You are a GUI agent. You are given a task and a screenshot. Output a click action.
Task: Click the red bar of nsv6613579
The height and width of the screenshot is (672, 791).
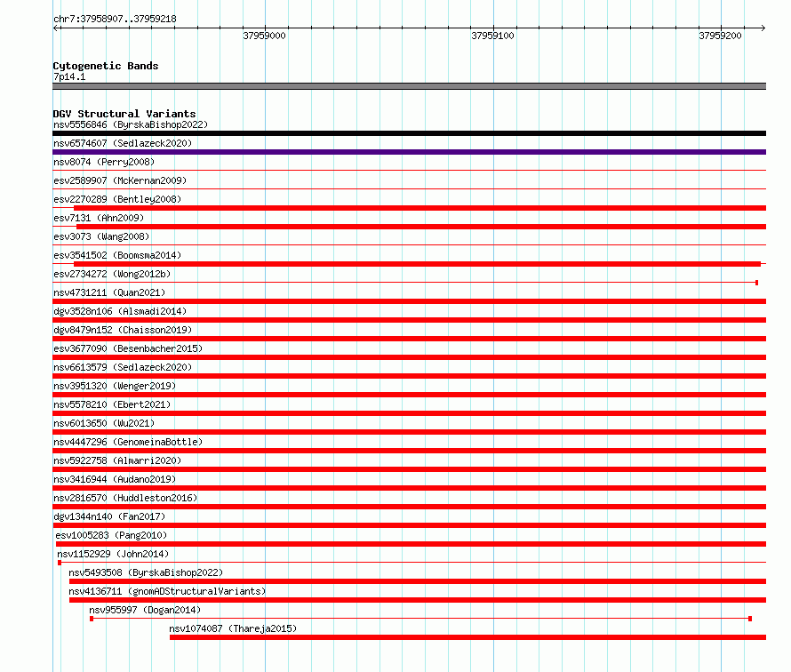[409, 376]
